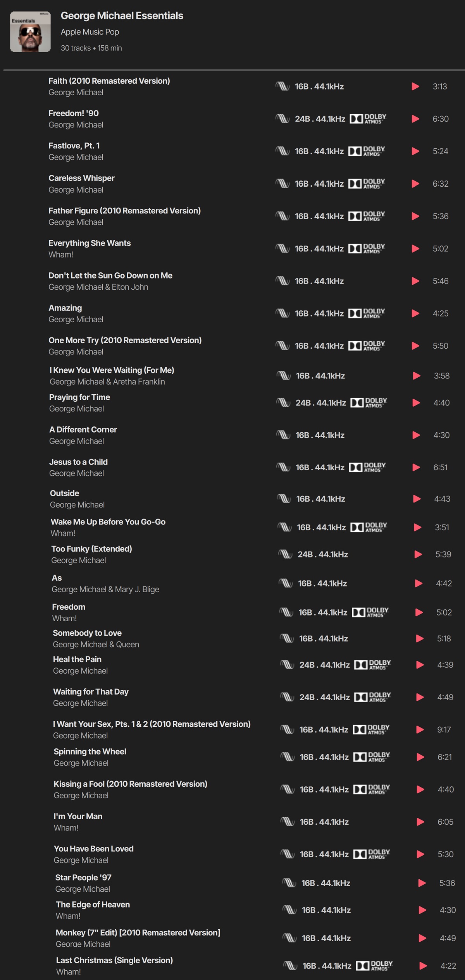
Task: Open the George Michael Essentials album artwork
Action: [30, 32]
